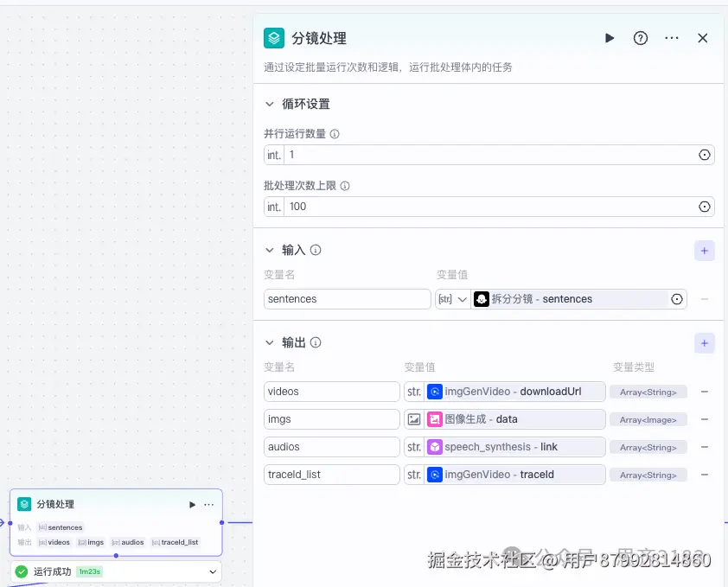Collapse the 循环设置 section
728x587 pixels.
(x=269, y=104)
